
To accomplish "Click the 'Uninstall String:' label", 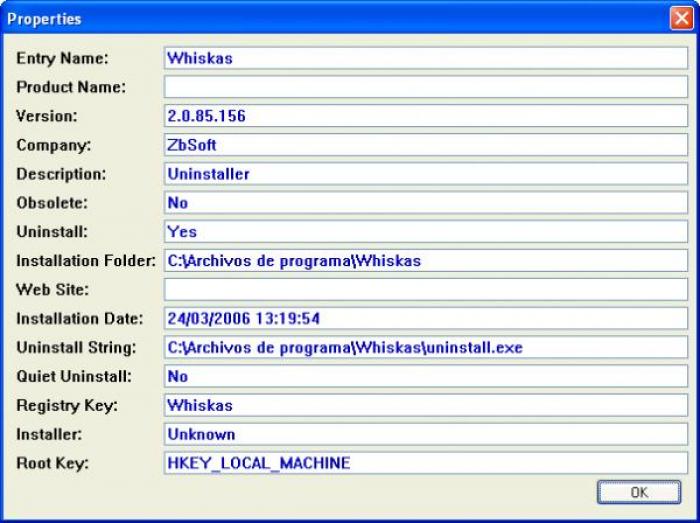I will pos(76,348).
